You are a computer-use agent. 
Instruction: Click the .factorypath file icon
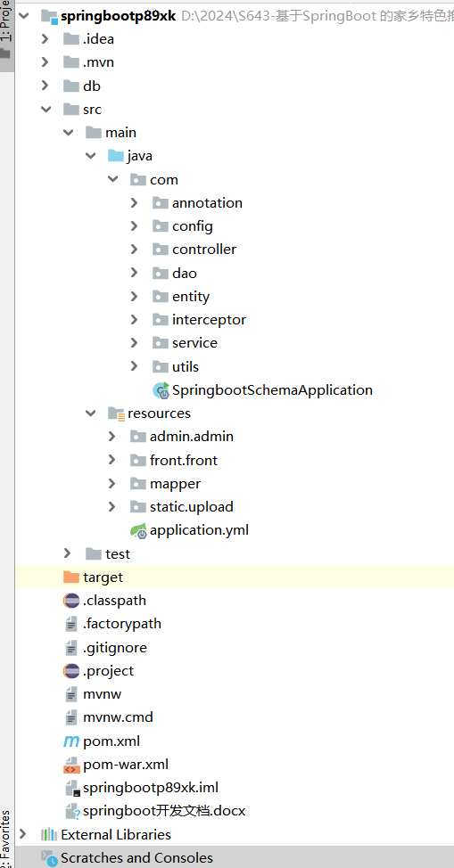[71, 624]
